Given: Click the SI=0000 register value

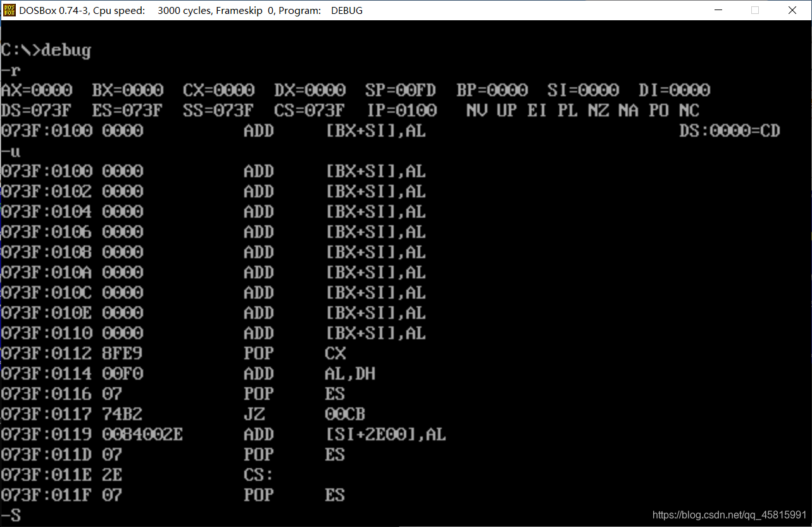Looking at the screenshot, I should coord(584,90).
